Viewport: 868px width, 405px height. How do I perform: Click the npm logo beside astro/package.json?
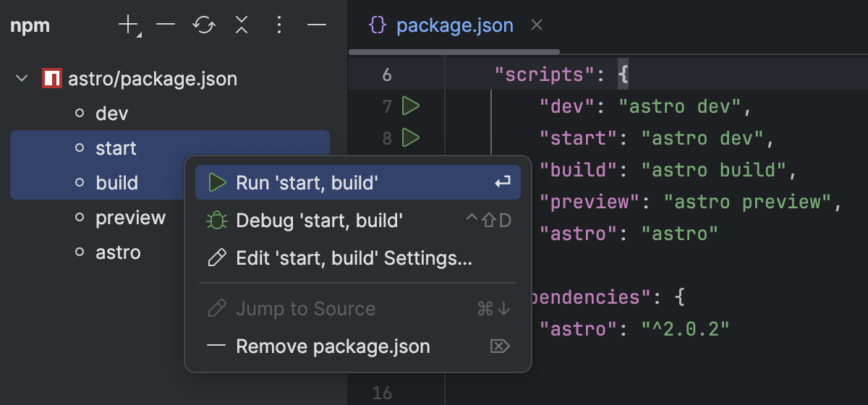point(51,78)
